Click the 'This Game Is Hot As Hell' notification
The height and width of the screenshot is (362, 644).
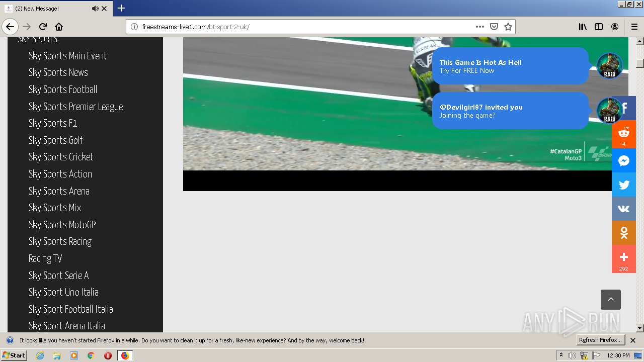[x=510, y=66]
